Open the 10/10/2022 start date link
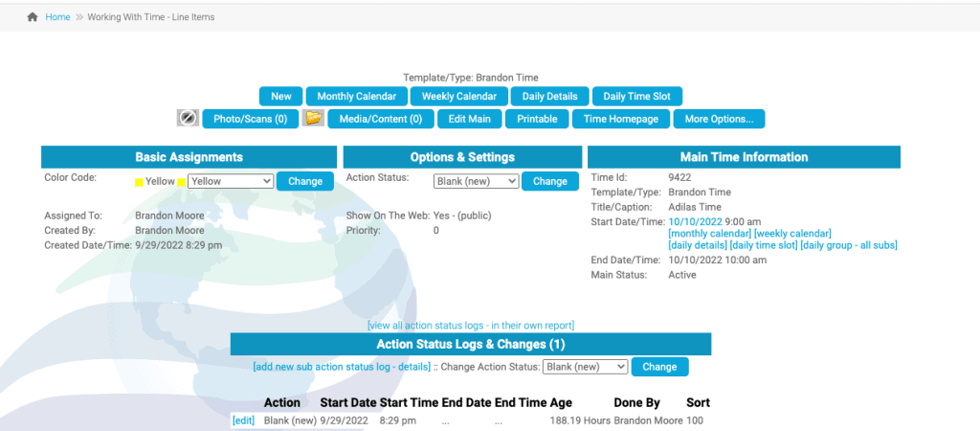Viewport: 980px width, 431px height. pos(695,221)
